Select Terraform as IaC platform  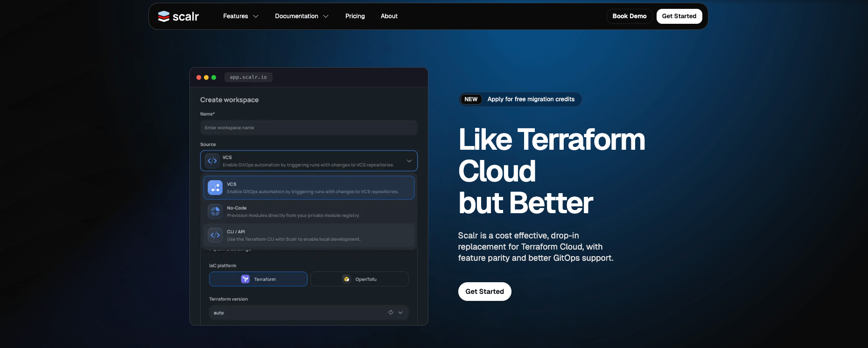click(258, 279)
